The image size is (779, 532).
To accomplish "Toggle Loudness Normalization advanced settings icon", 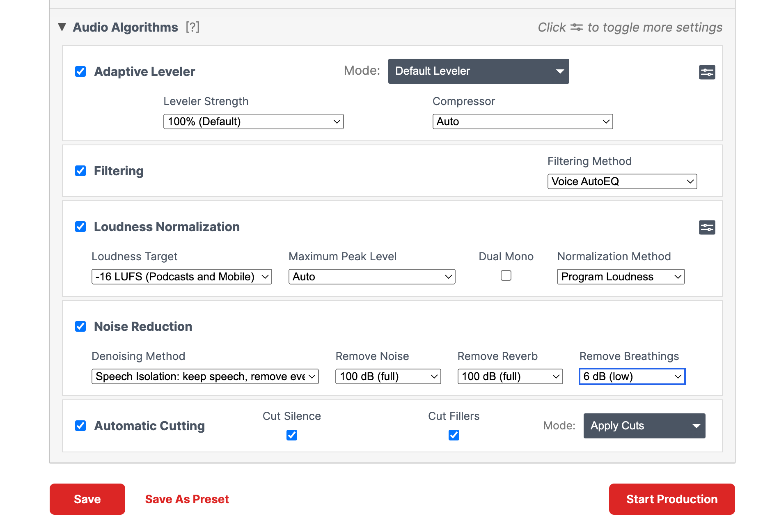I will [707, 227].
